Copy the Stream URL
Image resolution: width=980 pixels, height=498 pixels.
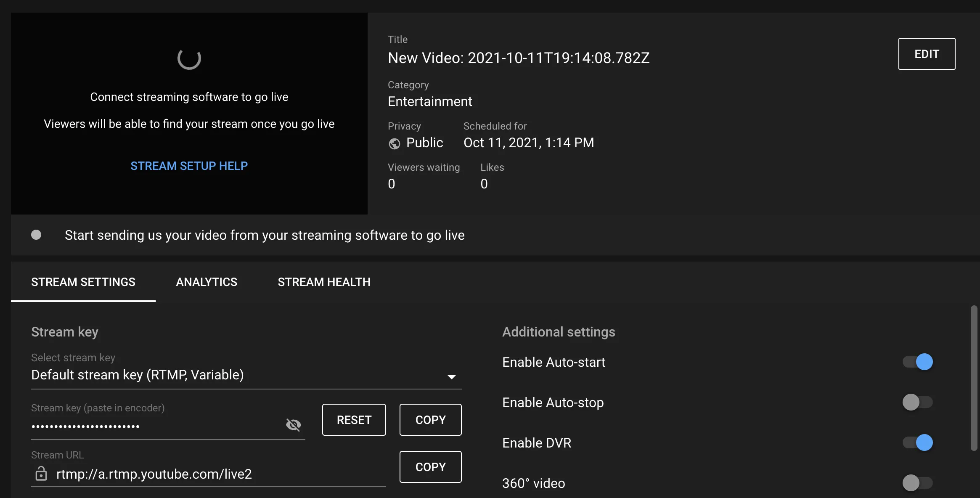430,467
